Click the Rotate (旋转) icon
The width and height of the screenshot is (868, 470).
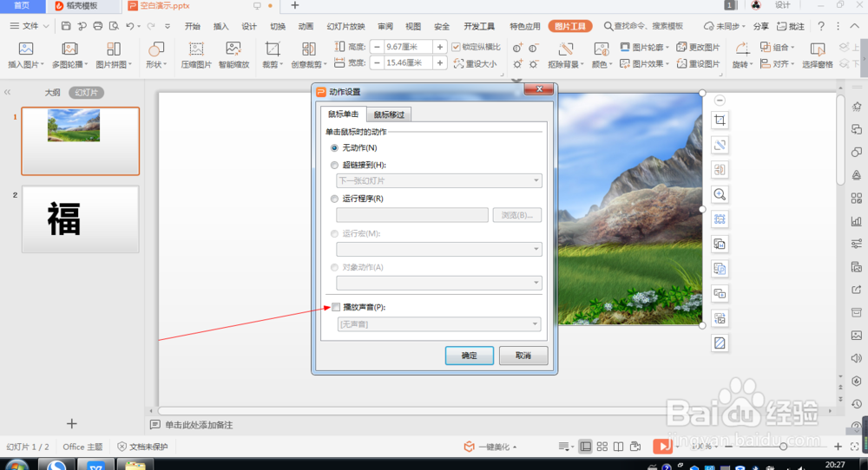[x=742, y=49]
